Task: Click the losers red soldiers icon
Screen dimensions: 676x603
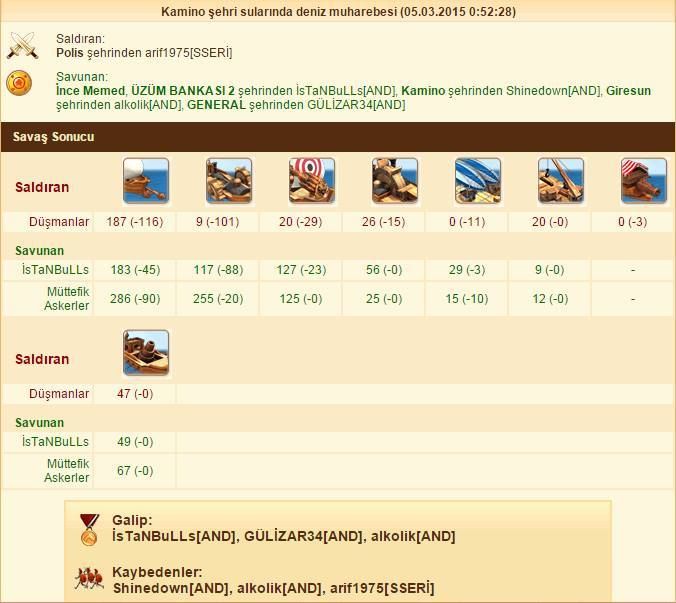Action: pos(89,579)
